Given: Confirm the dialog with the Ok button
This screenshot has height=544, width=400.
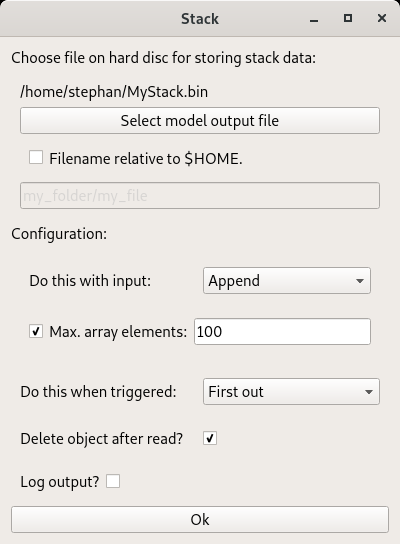Looking at the screenshot, I should pos(200,520).
